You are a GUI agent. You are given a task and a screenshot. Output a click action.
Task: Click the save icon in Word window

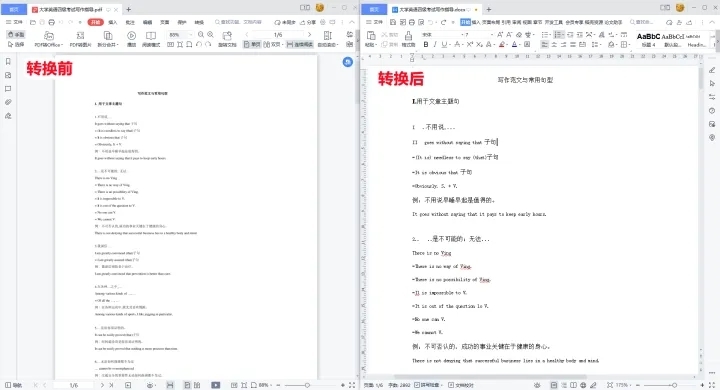click(393, 22)
